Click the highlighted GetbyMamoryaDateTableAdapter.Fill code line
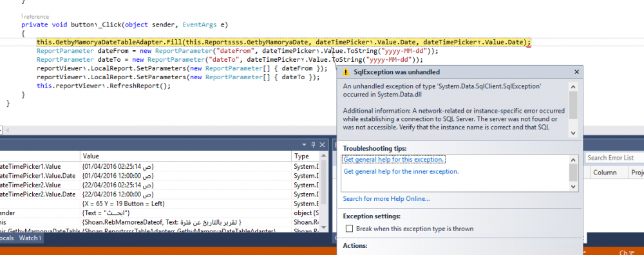This screenshot has width=644, height=255. tap(284, 42)
